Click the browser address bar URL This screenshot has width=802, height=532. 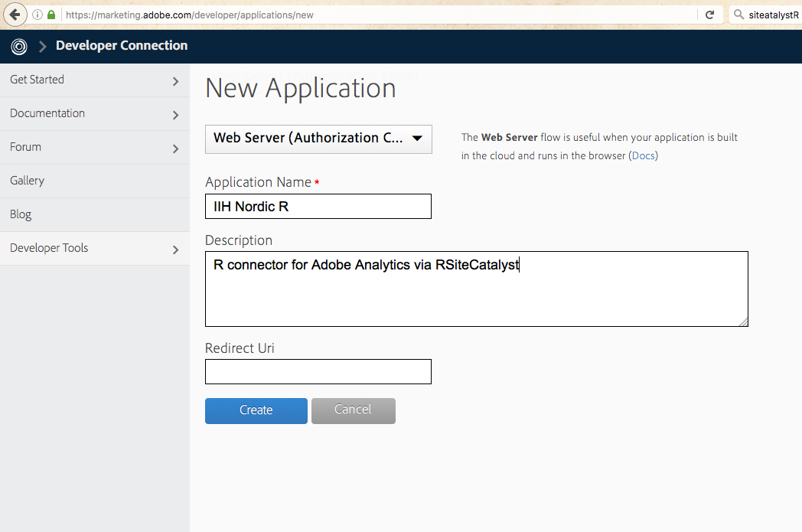point(190,15)
